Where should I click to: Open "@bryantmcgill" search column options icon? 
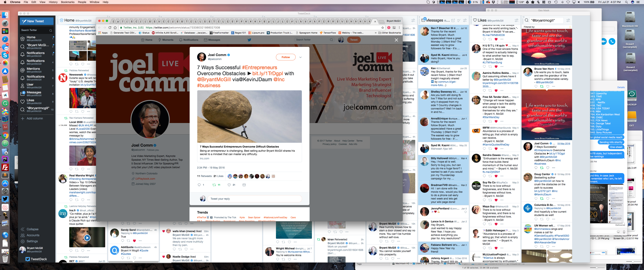(568, 20)
